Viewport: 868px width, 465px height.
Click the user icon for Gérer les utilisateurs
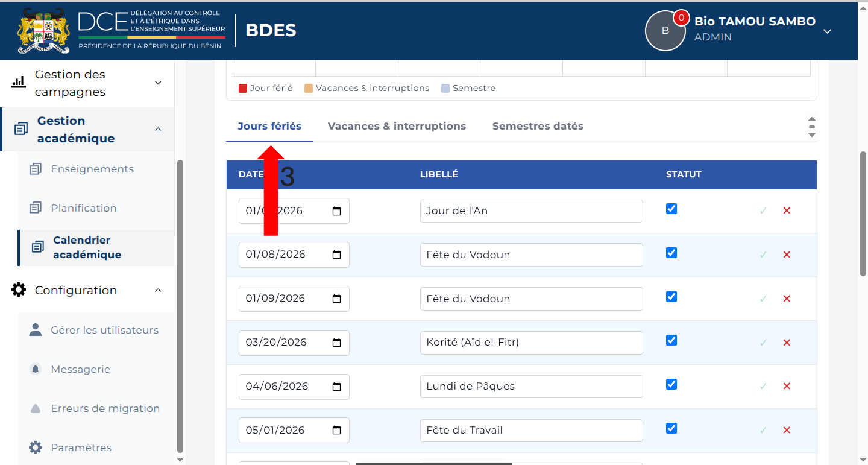coord(36,330)
